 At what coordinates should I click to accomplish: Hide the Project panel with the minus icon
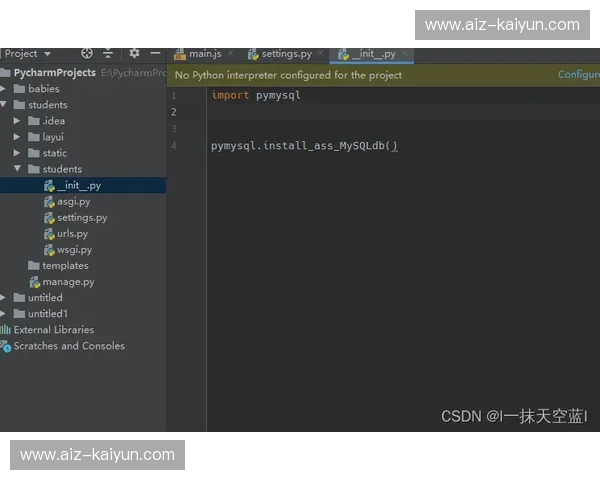tap(155, 54)
